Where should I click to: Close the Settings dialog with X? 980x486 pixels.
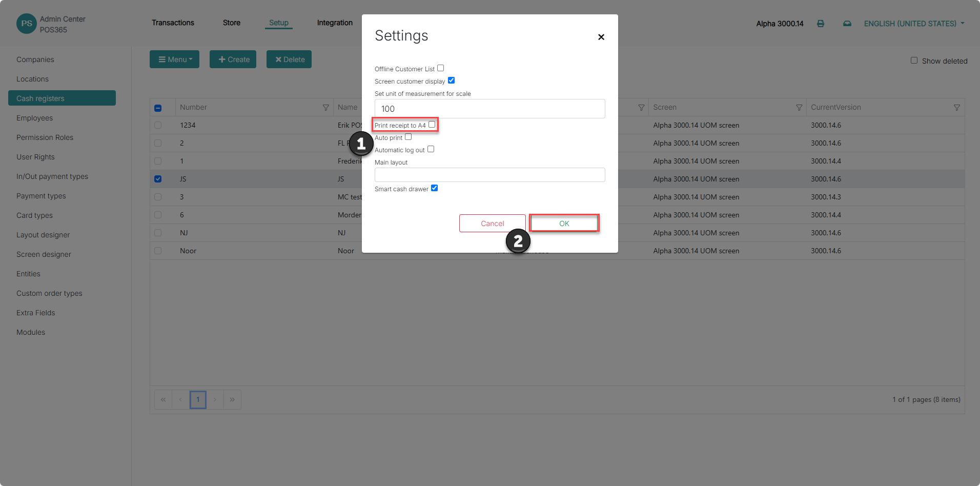coord(601,37)
